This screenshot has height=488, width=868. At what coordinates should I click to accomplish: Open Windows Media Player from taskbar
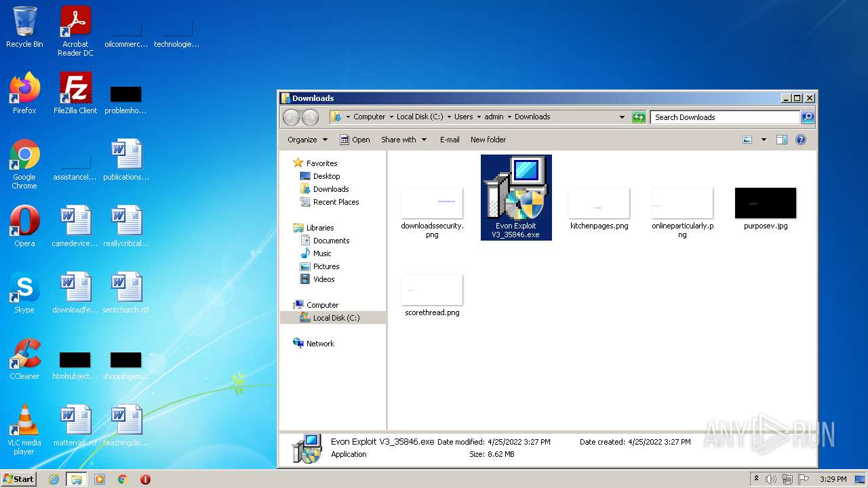click(x=100, y=479)
